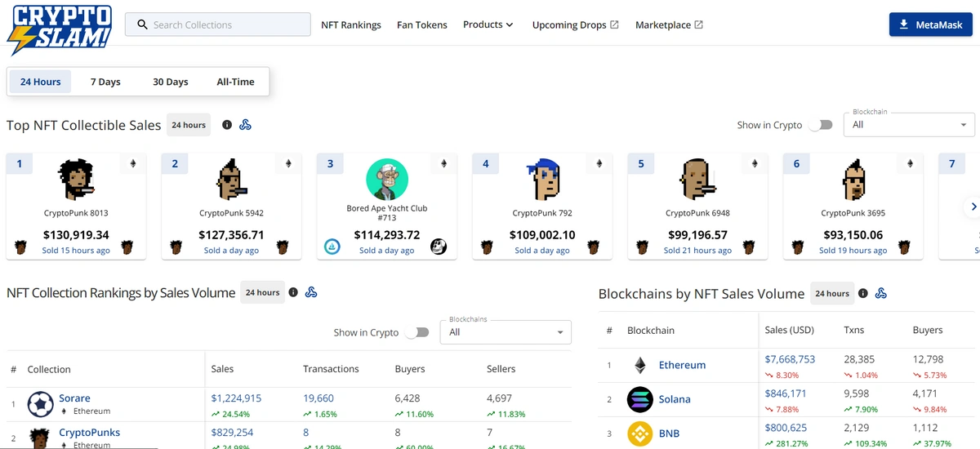This screenshot has width=980, height=449.
Task: Click the search magnifier icon
Action: [x=142, y=25]
